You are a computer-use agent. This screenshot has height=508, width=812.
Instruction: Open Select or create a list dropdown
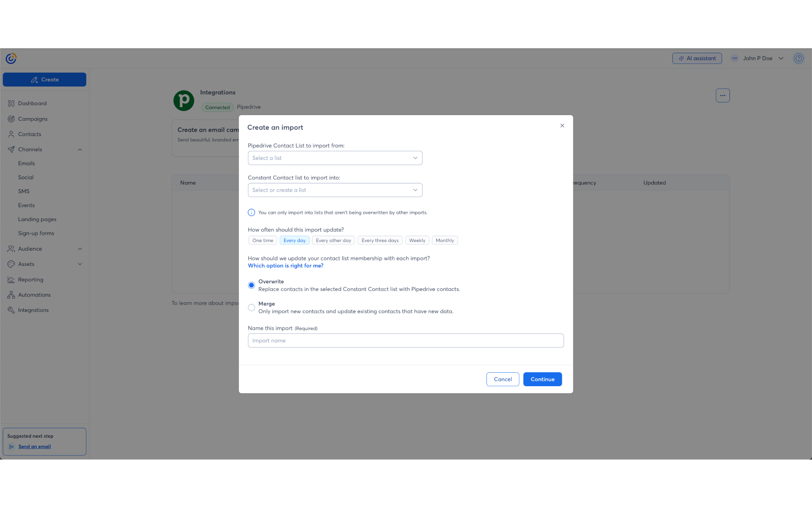point(335,190)
